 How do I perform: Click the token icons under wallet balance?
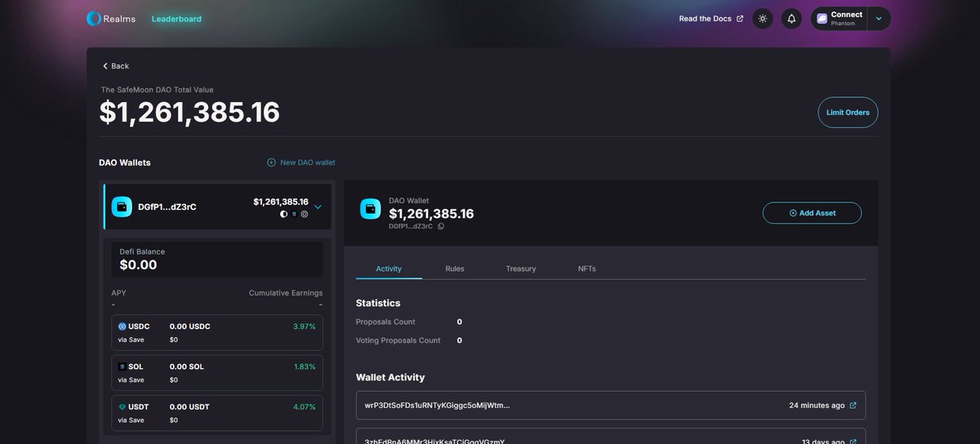click(x=294, y=214)
